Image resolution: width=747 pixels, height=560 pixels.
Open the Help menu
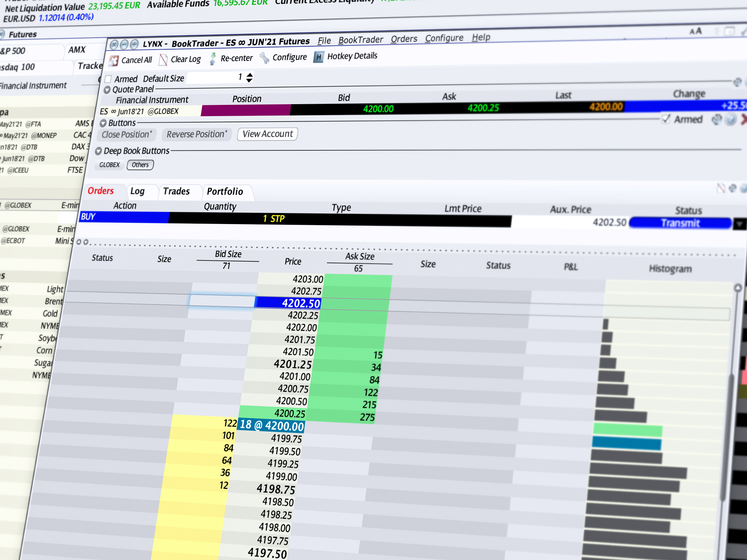(x=481, y=37)
